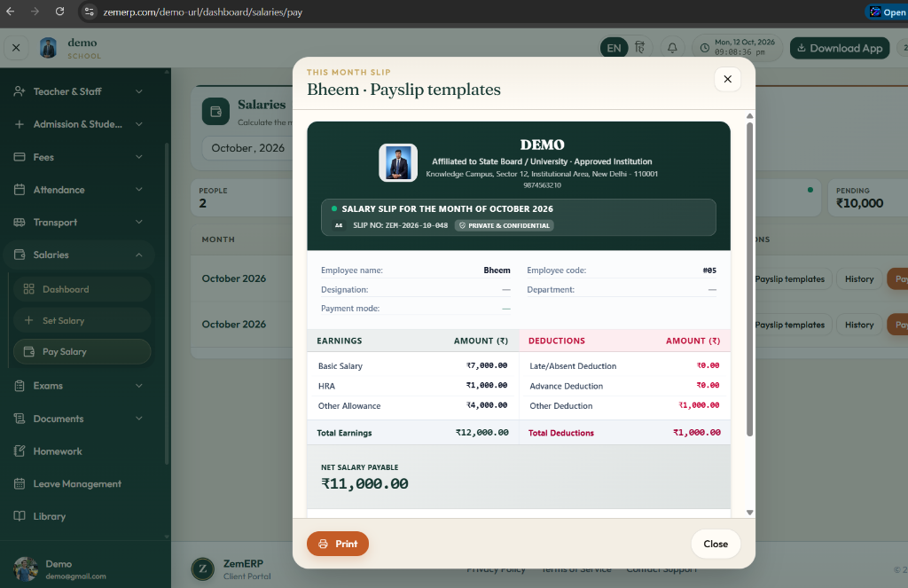Close the sidebar with the X icon
Screen dimensions: 908x588
(x=16, y=48)
